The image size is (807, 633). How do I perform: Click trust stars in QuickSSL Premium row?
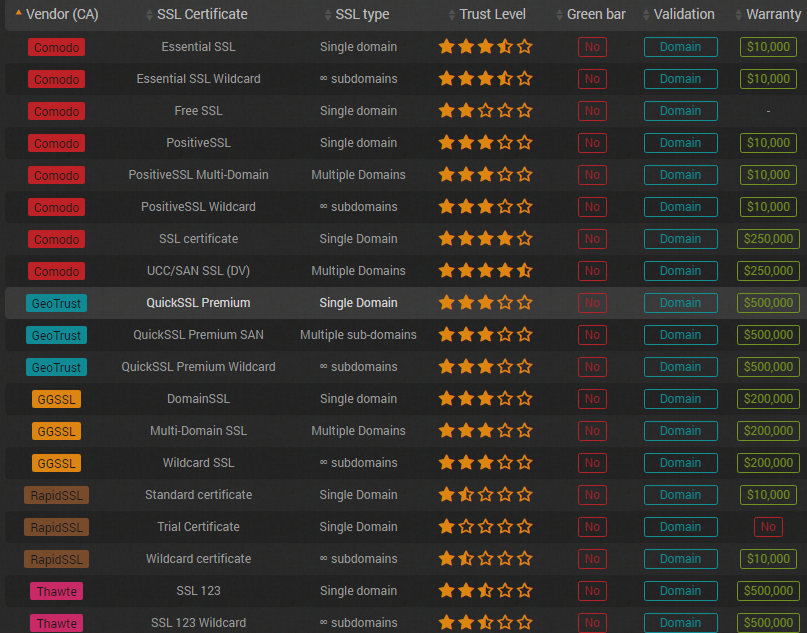[485, 303]
